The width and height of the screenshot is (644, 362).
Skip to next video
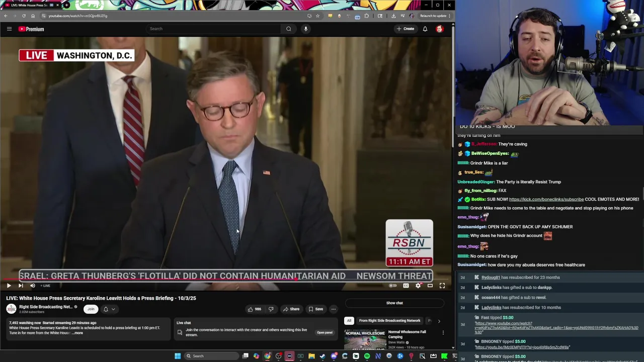click(21, 286)
